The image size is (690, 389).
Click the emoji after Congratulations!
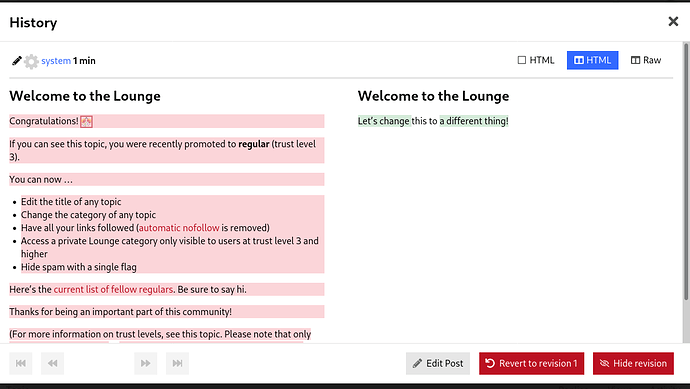86,121
